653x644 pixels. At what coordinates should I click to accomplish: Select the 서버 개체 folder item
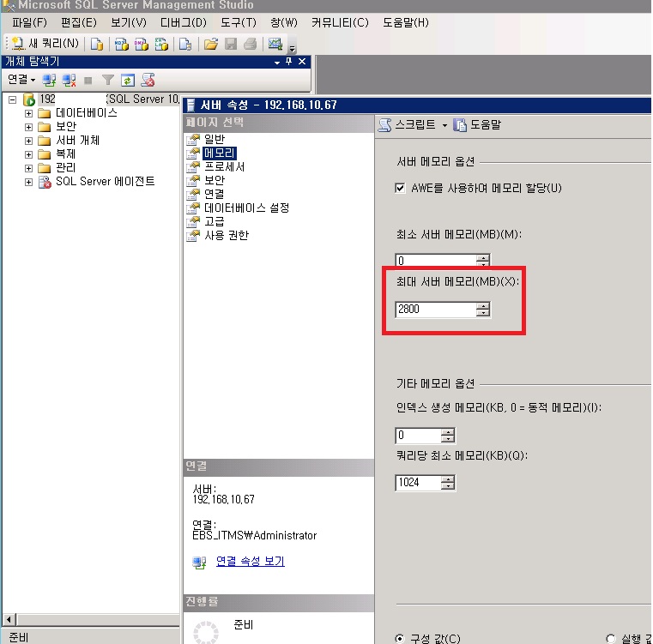tap(77, 141)
